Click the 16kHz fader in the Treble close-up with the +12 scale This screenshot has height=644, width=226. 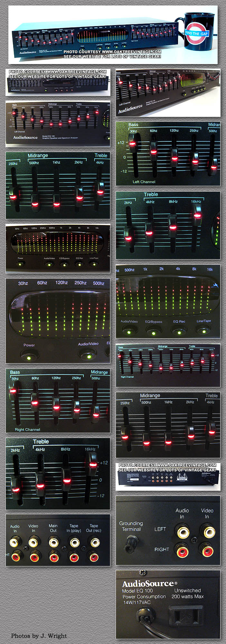click(92, 464)
